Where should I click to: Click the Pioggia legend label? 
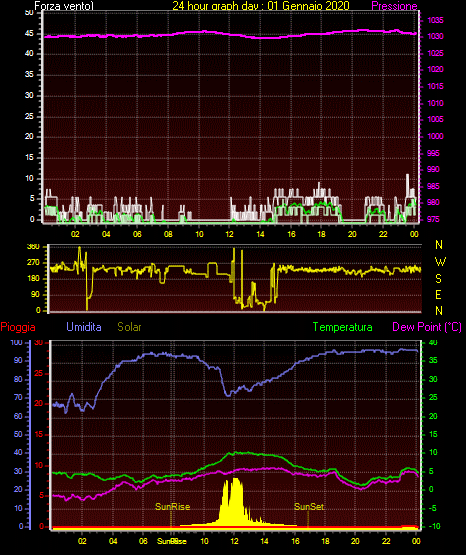18,327
